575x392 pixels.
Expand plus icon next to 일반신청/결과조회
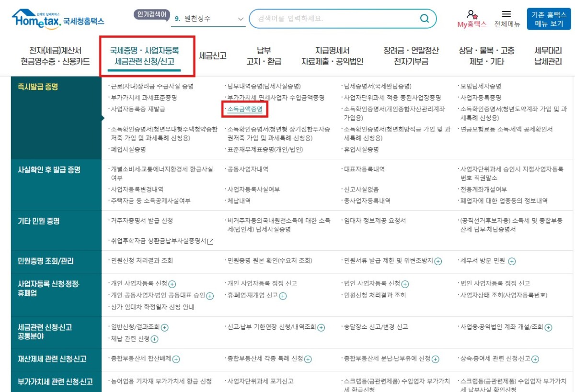164,328
